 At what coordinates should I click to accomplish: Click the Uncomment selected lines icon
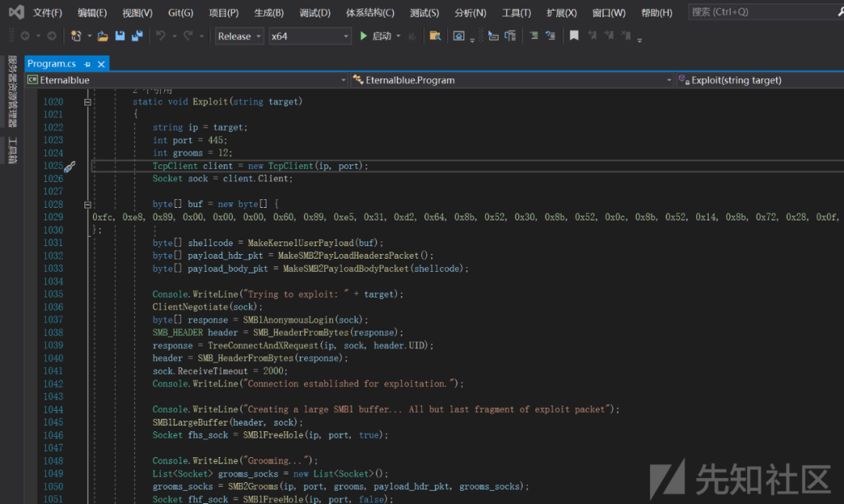click(550, 36)
